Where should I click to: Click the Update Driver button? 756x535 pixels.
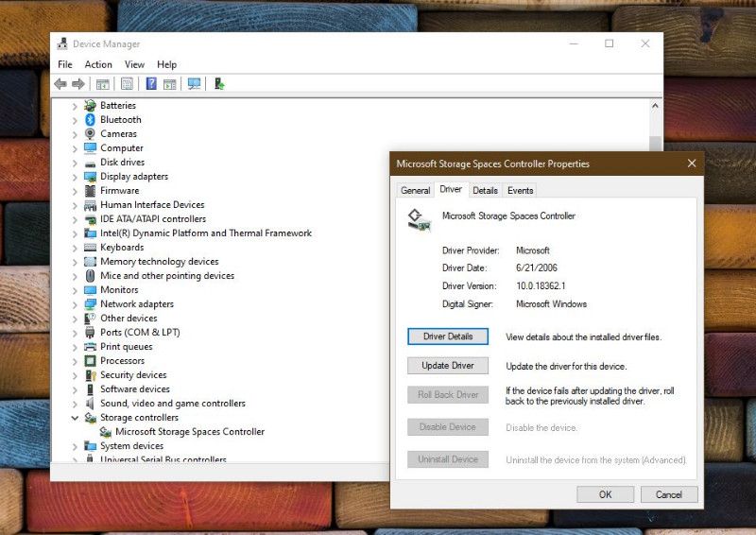pyautogui.click(x=448, y=366)
